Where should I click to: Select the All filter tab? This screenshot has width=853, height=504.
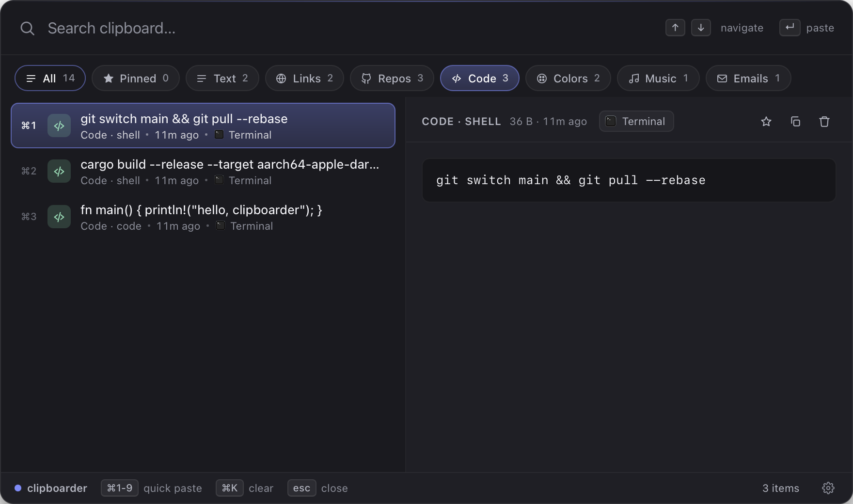tap(50, 78)
